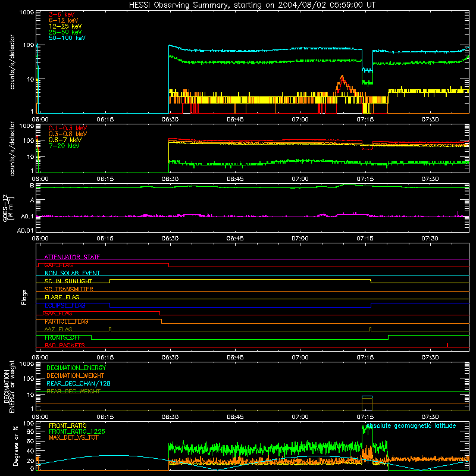This screenshot has height=476, width=476.
Task: Click the BAD_PACKETS flag label
Action: (x=65, y=345)
